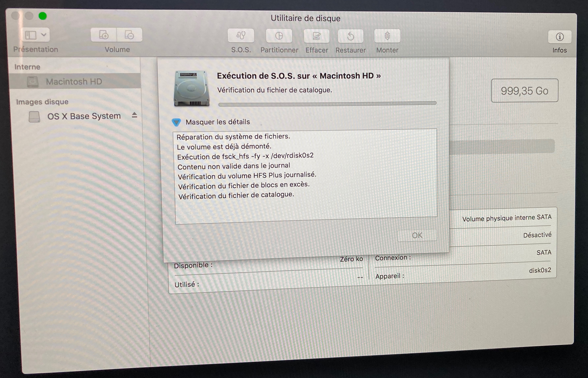Click the hard drive icon in dialog
This screenshot has width=588, height=378.
[x=191, y=88]
